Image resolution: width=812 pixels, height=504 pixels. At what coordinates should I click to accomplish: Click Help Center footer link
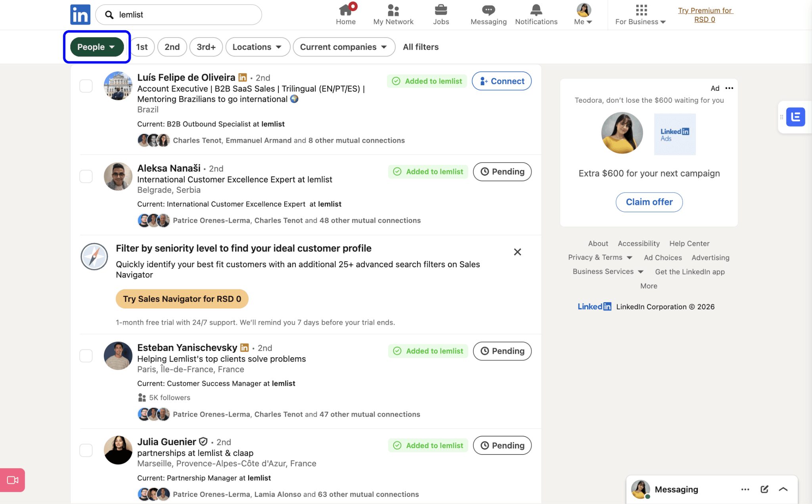click(x=689, y=243)
